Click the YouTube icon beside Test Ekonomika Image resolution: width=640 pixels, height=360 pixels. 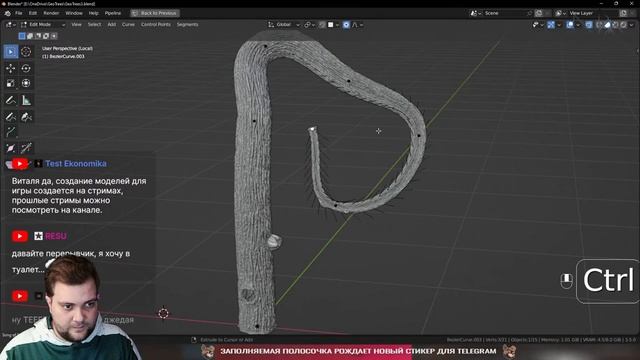pyautogui.click(x=19, y=164)
